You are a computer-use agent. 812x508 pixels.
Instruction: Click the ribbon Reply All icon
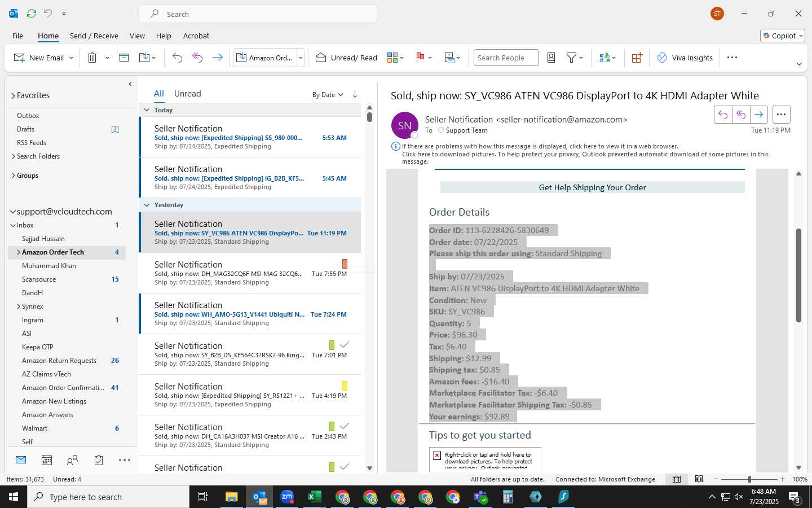[197, 58]
